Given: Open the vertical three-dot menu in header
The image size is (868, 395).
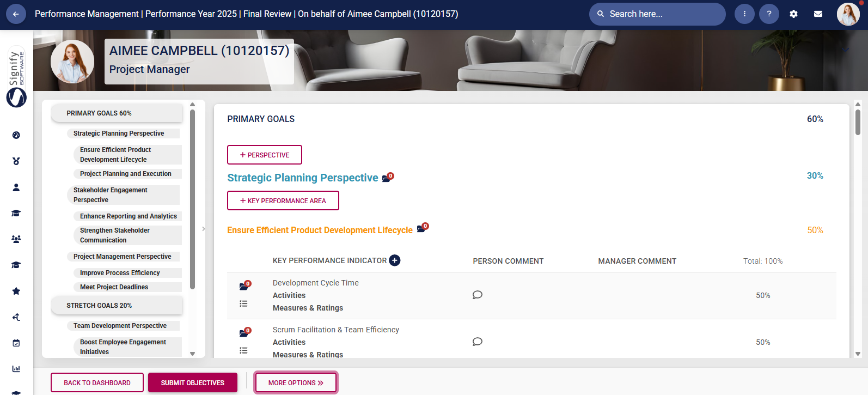Looking at the screenshot, I should (x=744, y=14).
